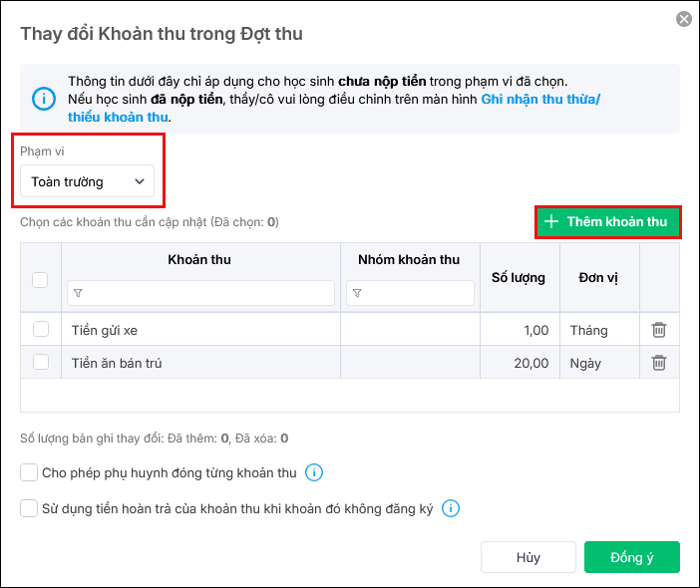Enable Sử dụng tiền hoàn trả checkbox
Screen dimensions: 700x588
(29, 508)
